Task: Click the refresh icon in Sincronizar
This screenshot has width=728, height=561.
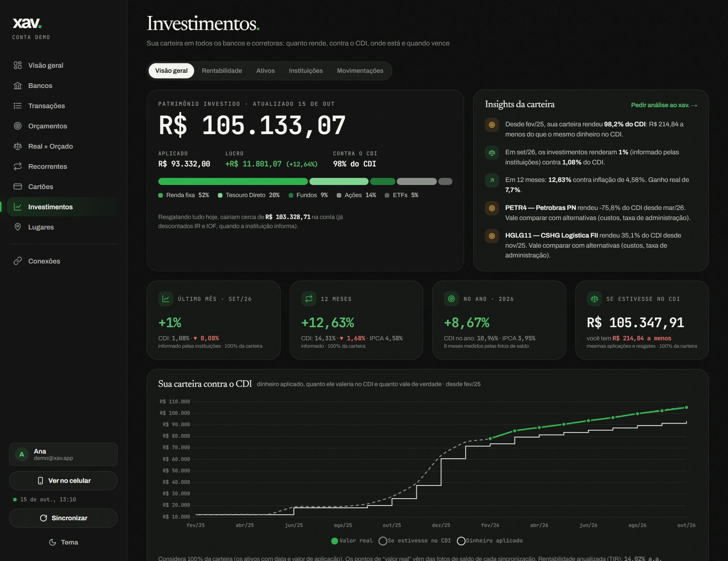Action: [x=43, y=518]
